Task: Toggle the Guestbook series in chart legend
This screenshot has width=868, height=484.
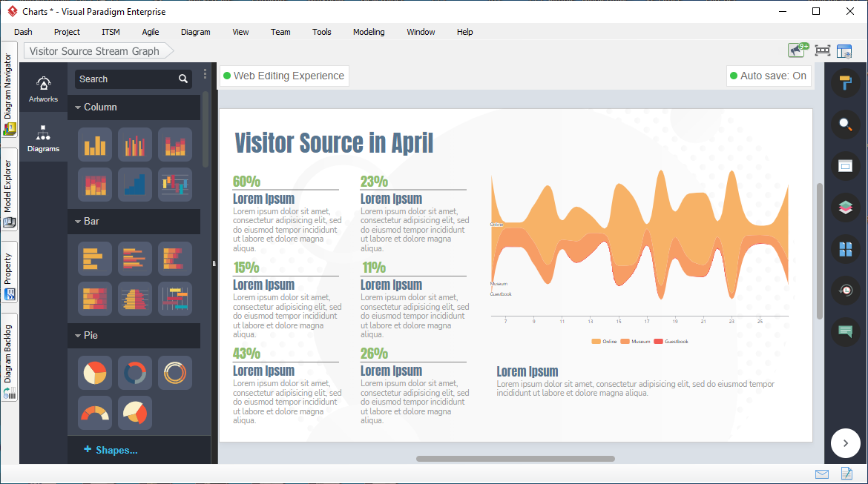Action: pos(671,342)
